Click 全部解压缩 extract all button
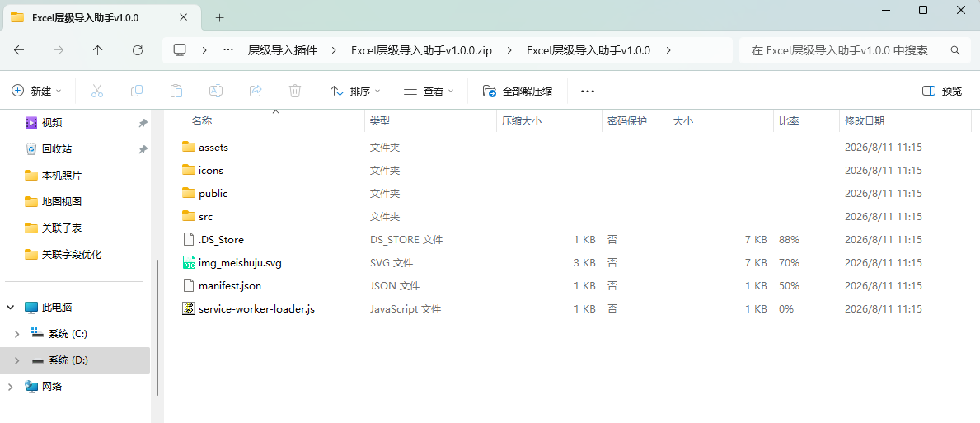The height and width of the screenshot is (423, 980). point(518,92)
